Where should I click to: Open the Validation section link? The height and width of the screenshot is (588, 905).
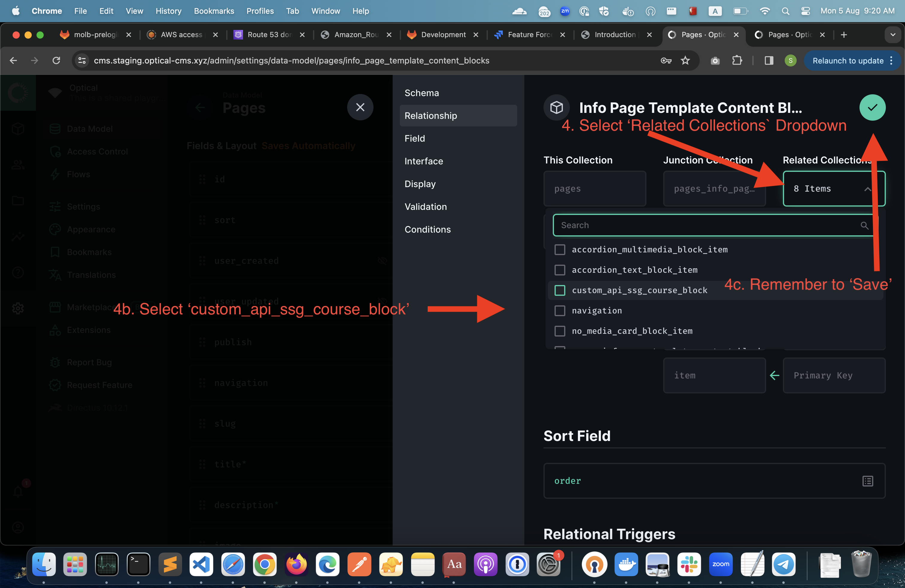point(426,207)
